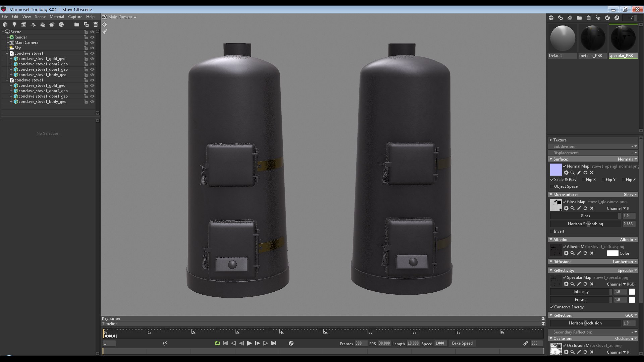This screenshot has width=644, height=362.
Task: Enable the Flip Y checkbox
Action: (603, 180)
